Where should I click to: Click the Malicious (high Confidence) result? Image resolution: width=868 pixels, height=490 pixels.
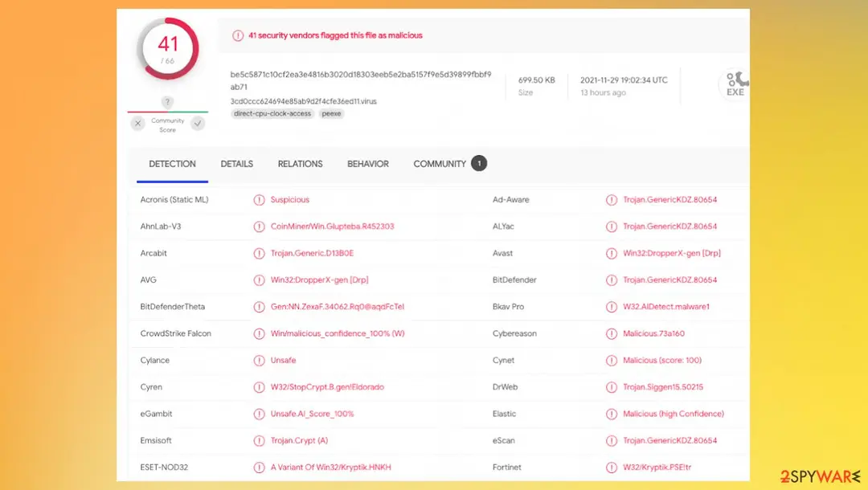(674, 414)
